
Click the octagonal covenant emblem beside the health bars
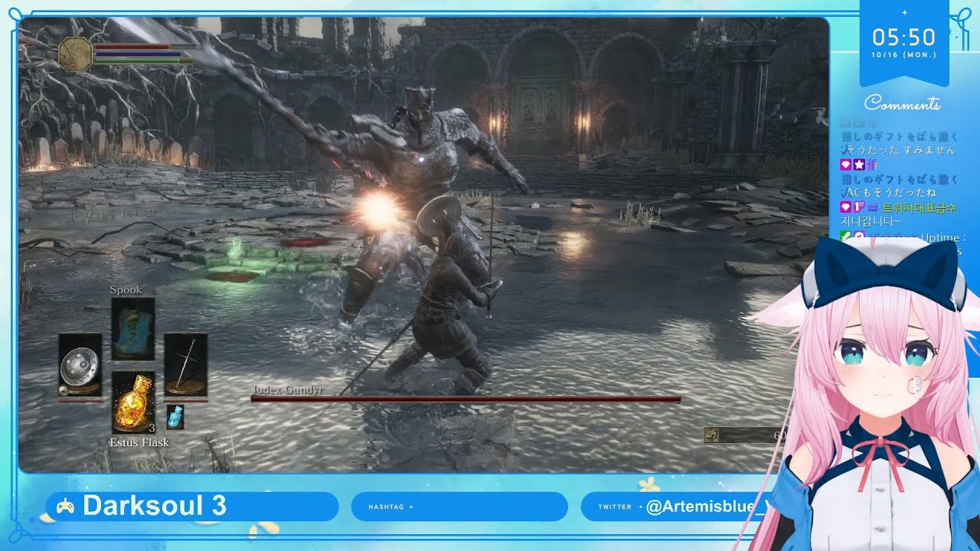click(75, 54)
